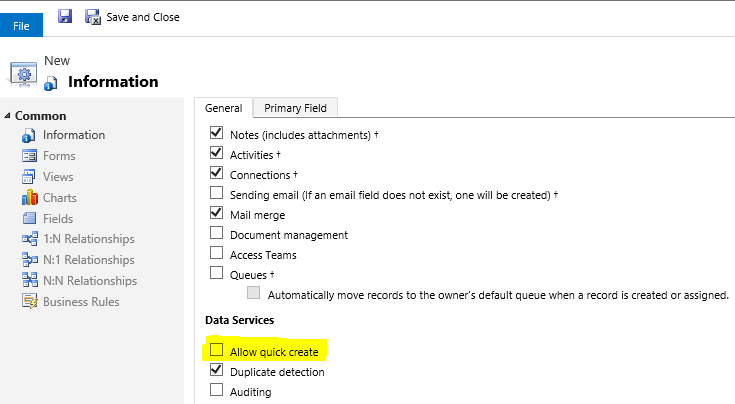Click the Save and Close icon
The image size is (735, 404).
coord(93,16)
